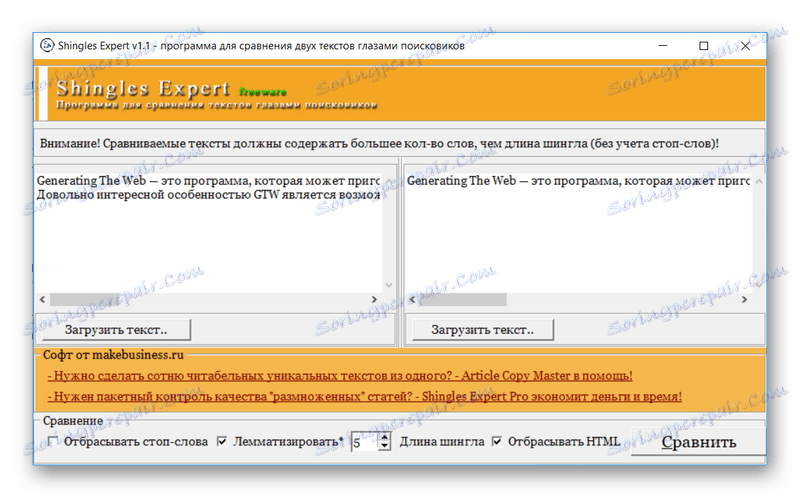
Task: Click 'Generating The Web' line in right pane
Action: click(578, 181)
